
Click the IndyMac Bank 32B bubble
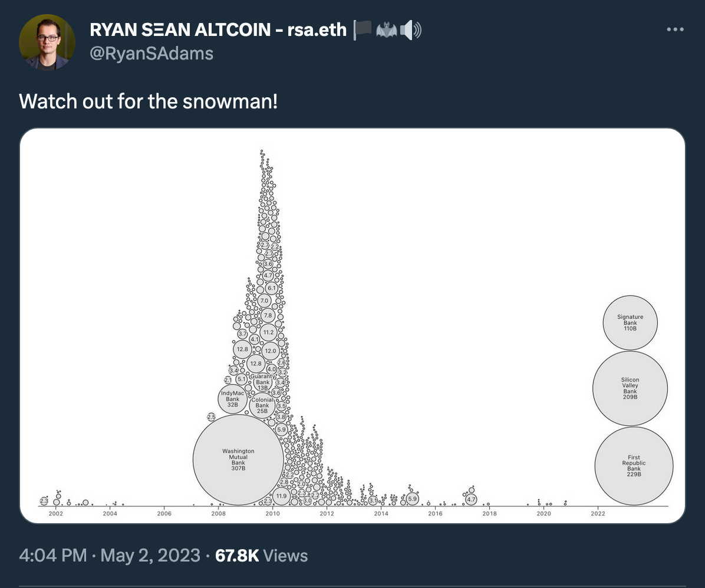click(x=232, y=399)
